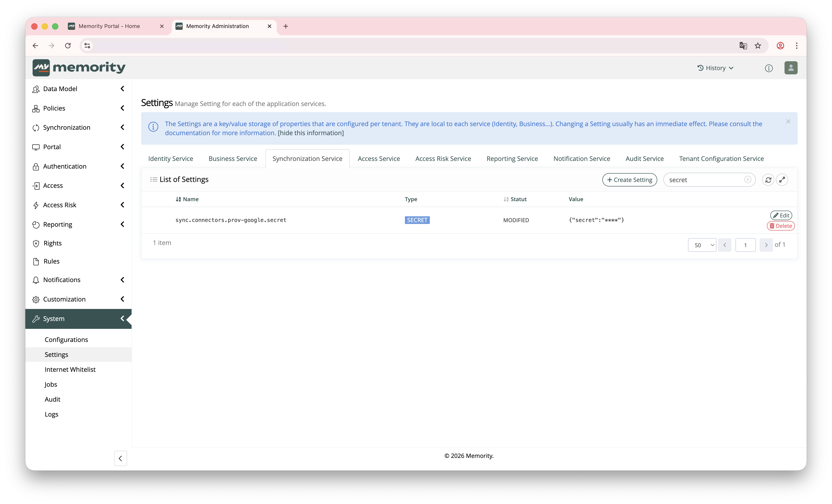The image size is (832, 504).
Task: Expand the Policies menu
Action: [x=79, y=108]
